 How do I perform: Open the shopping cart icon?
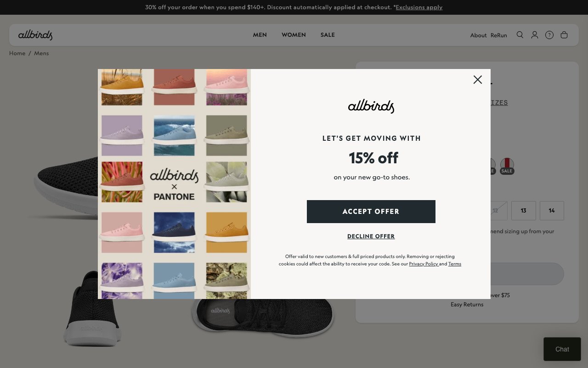(564, 35)
